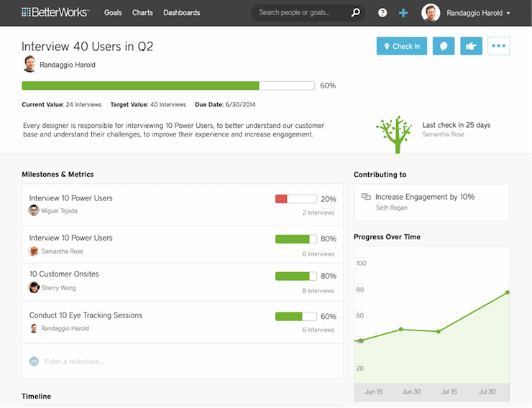Click the linked goal icon beside Increase Engagement

pyautogui.click(x=366, y=197)
